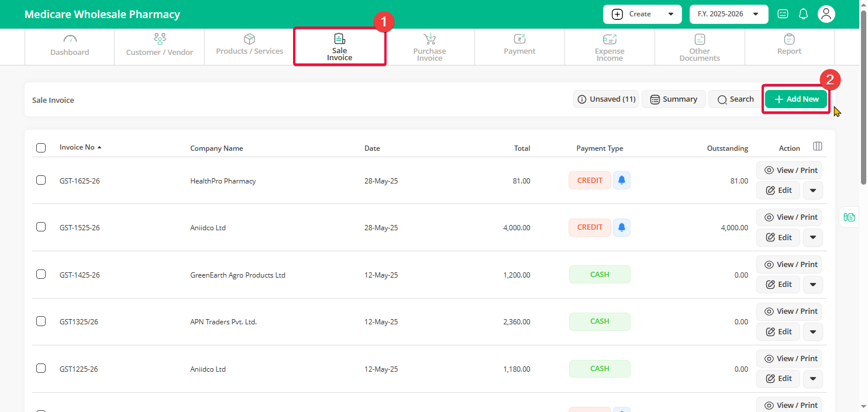This screenshot has width=868, height=412.
Task: Click the Company Name column header
Action: pos(216,148)
